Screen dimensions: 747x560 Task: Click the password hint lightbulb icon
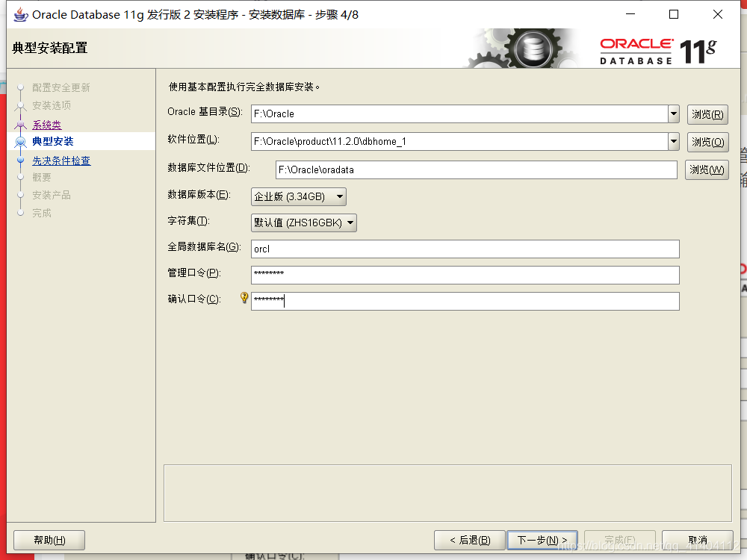click(x=244, y=298)
